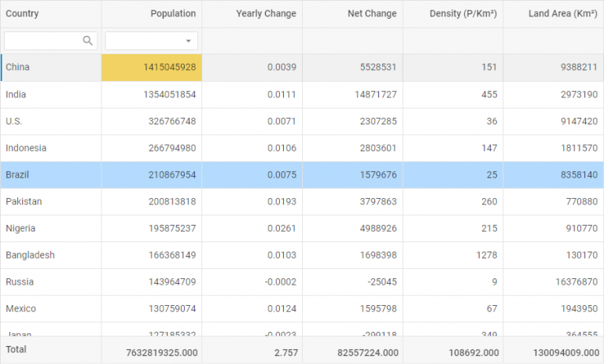Click the search magnifier icon in Country filter
Image resolution: width=604 pixels, height=364 pixels.
click(x=88, y=41)
